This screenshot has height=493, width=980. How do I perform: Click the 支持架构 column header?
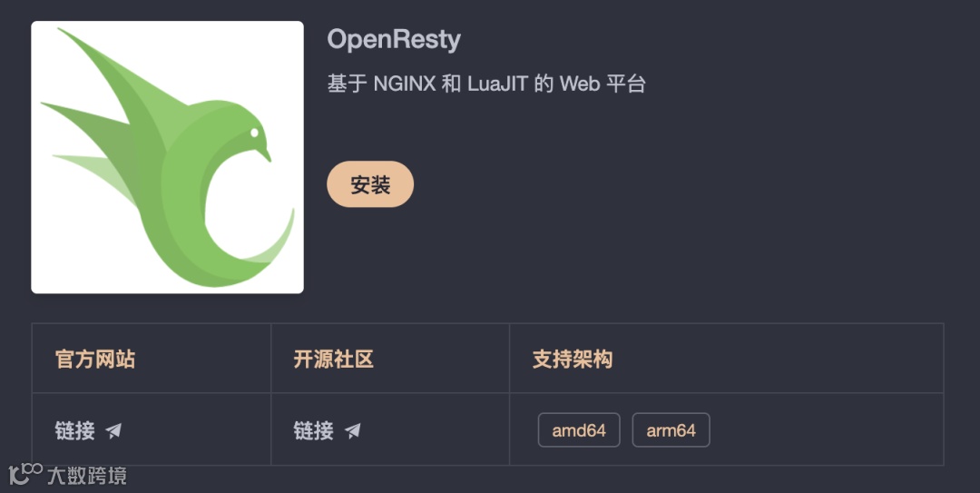[x=573, y=360]
